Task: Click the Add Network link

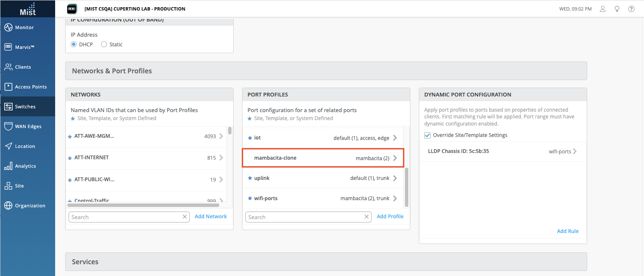Action: click(210, 217)
